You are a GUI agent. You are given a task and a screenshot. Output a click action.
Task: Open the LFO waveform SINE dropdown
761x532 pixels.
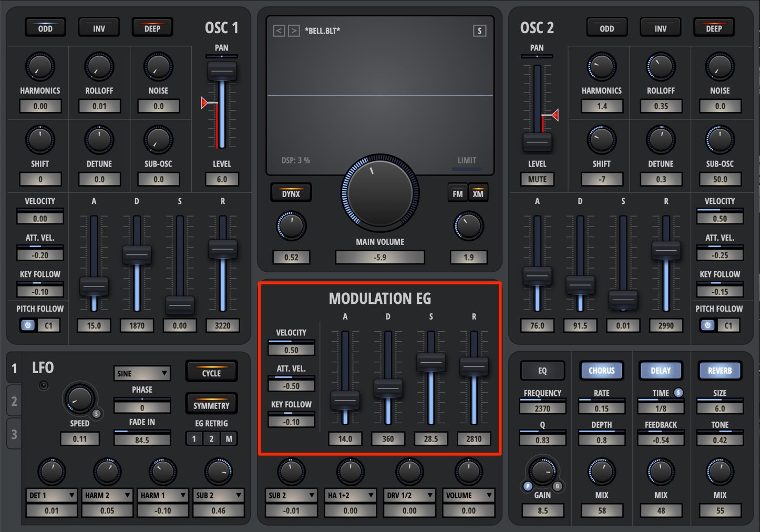(x=142, y=373)
